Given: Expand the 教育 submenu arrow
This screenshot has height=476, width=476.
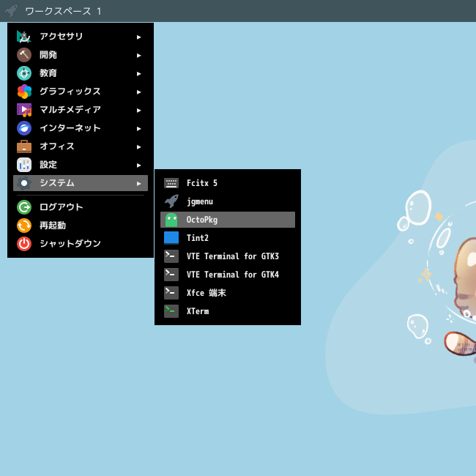Looking at the screenshot, I should [x=138, y=74].
